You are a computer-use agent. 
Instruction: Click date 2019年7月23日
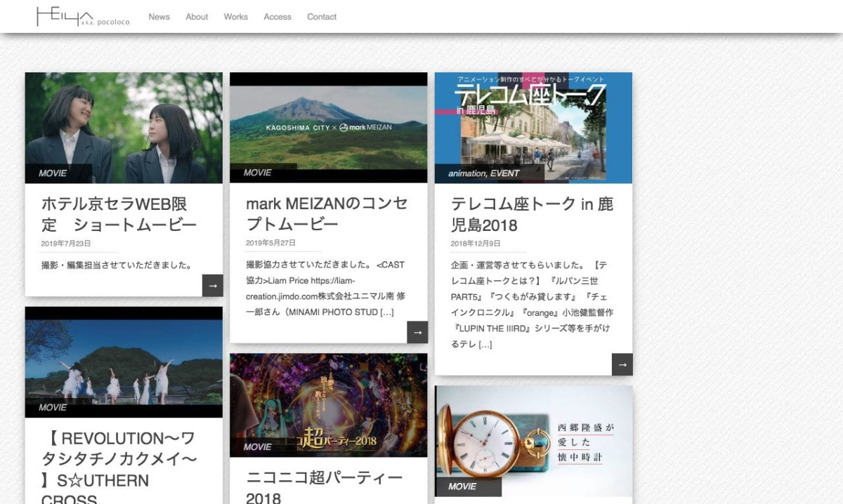click(66, 244)
